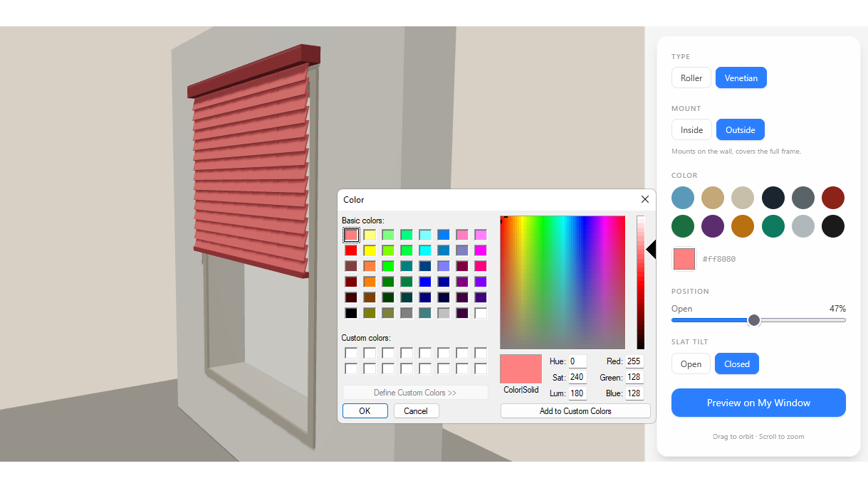
Task: Select the black basic color in the dialog
Action: click(351, 313)
